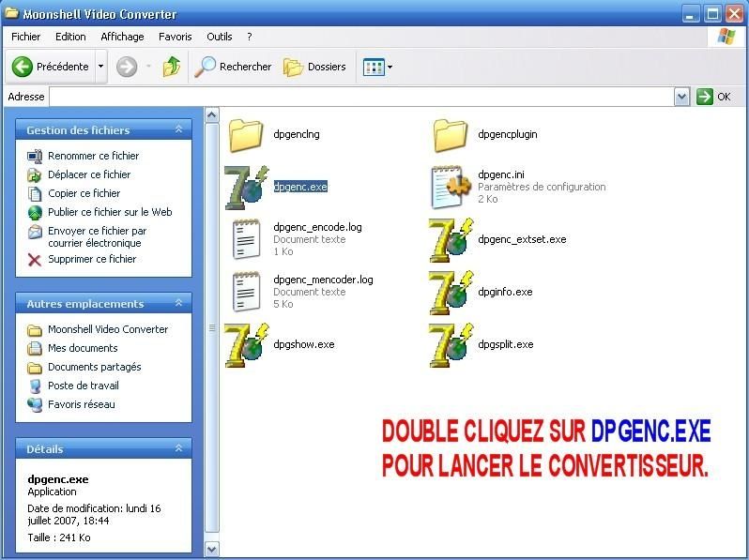Open the forward history dropdown arrow
Screen dimensions: 749x560
(x=148, y=67)
